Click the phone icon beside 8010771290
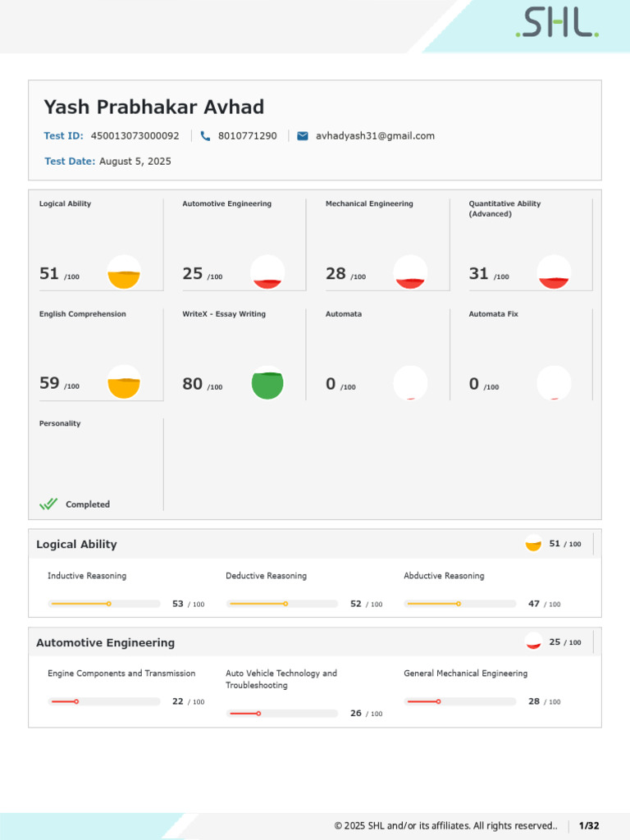Screen dimensions: 630x840 [x=205, y=136]
